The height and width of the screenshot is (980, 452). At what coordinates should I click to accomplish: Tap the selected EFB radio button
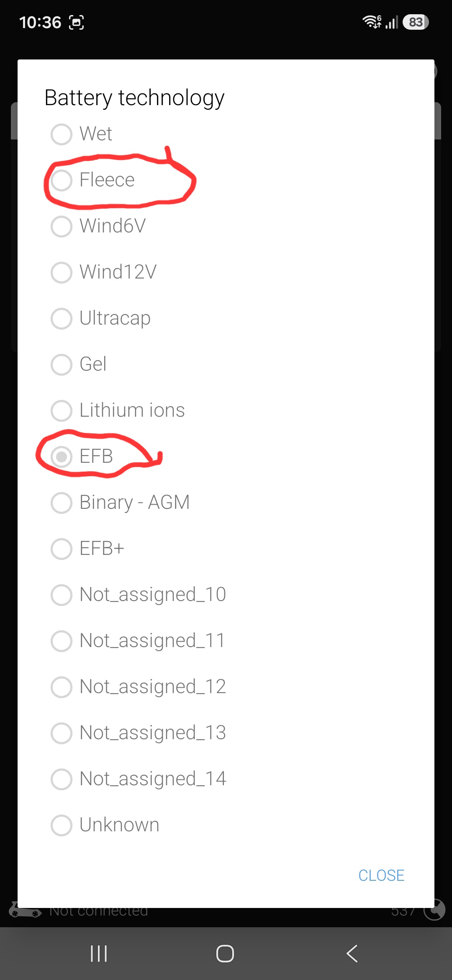[x=62, y=456]
